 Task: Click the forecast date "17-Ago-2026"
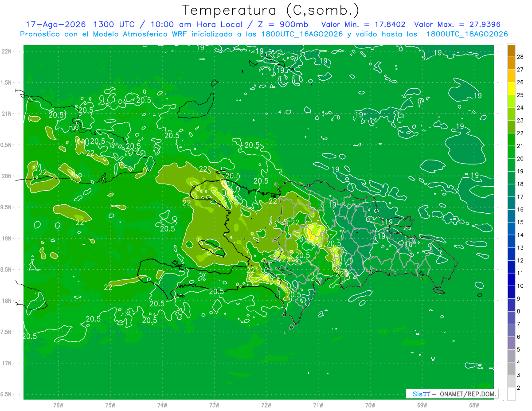pyautogui.click(x=55, y=24)
